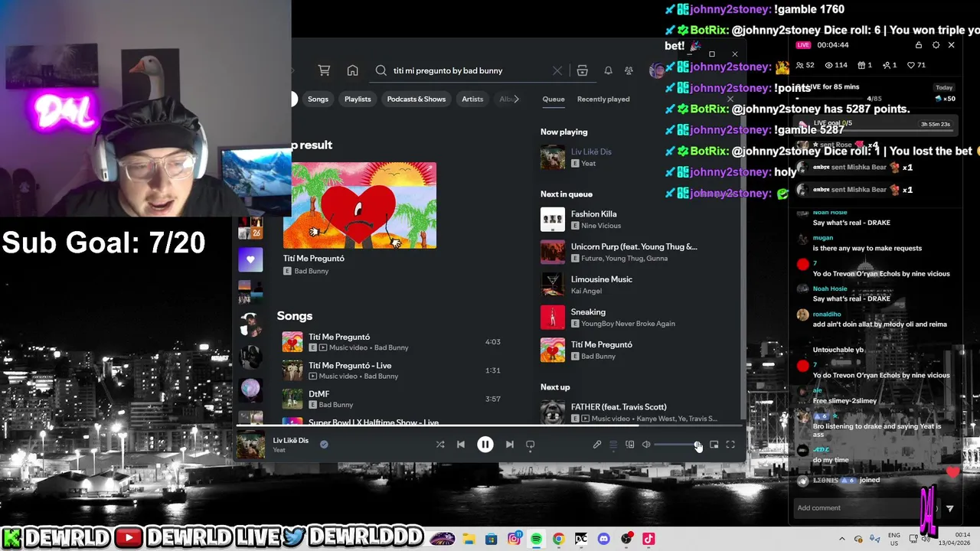The width and height of the screenshot is (980, 551).
Task: Open Liked Songs heart in library sidebar
Action: [x=250, y=259]
